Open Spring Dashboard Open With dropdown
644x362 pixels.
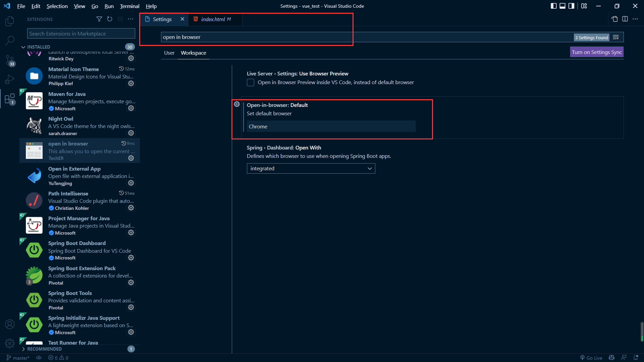coord(311,169)
